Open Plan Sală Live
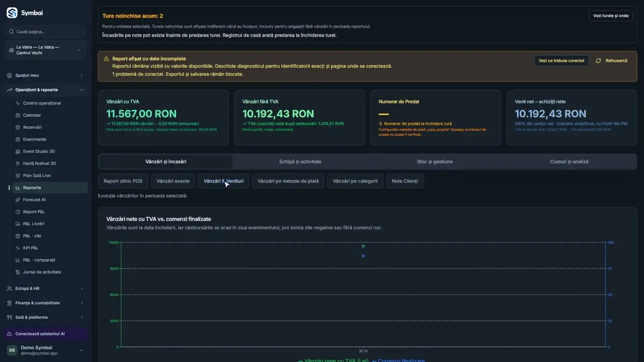Screen dimensions: 644x362 (50, 175)
